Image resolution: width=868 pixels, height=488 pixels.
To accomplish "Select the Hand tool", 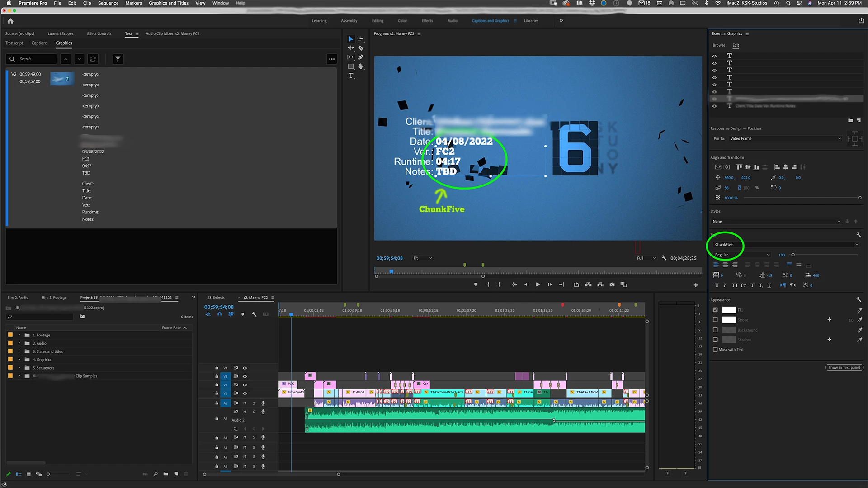I will coord(361,66).
